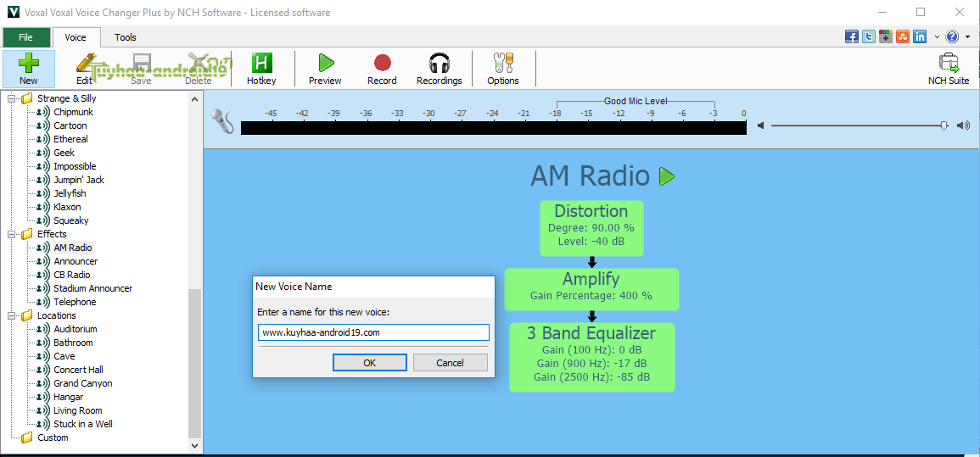
Task: Open NCH Suite toolbox icon
Action: pyautogui.click(x=949, y=64)
